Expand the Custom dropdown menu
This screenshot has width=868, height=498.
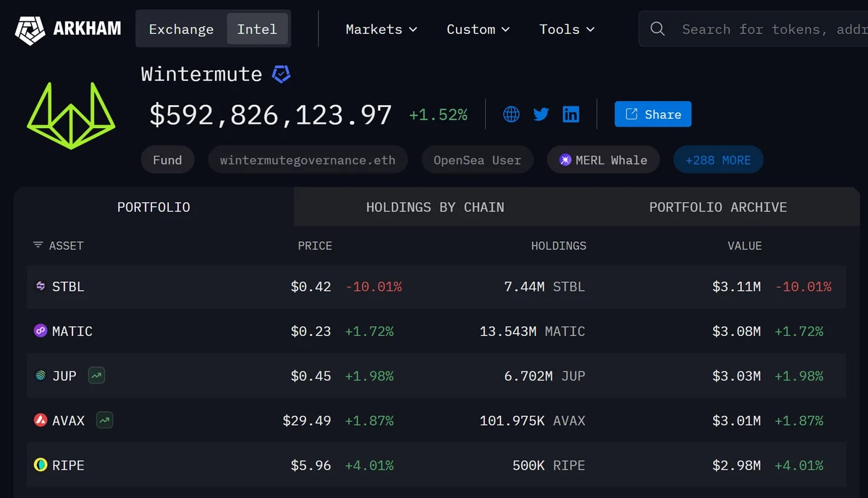pos(478,29)
